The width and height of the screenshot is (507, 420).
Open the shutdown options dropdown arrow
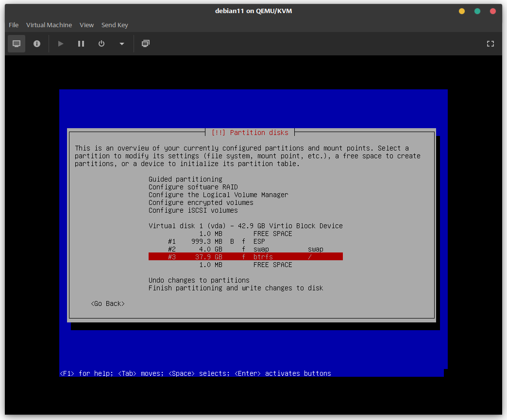121,44
